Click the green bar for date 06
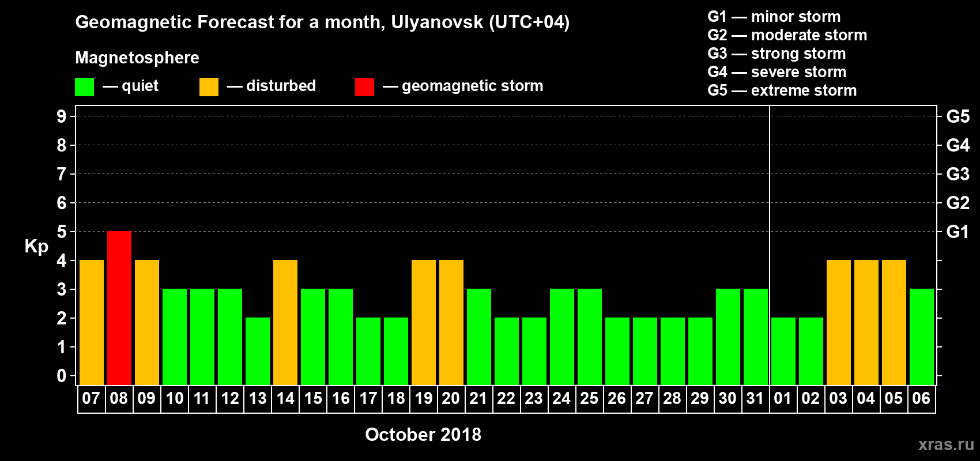Screen dimensions: 980x461 pos(922,337)
